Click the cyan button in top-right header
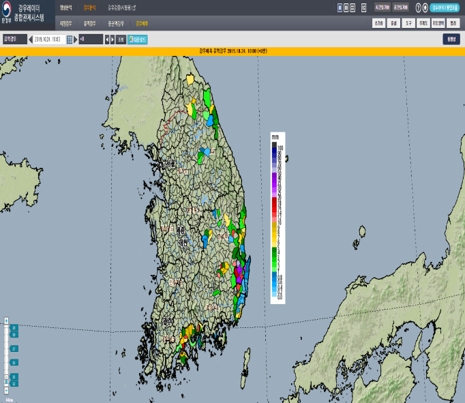465x403 pixels. [445, 8]
